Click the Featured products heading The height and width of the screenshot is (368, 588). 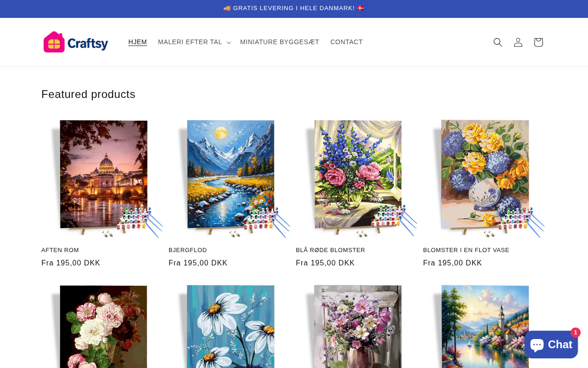pos(88,94)
